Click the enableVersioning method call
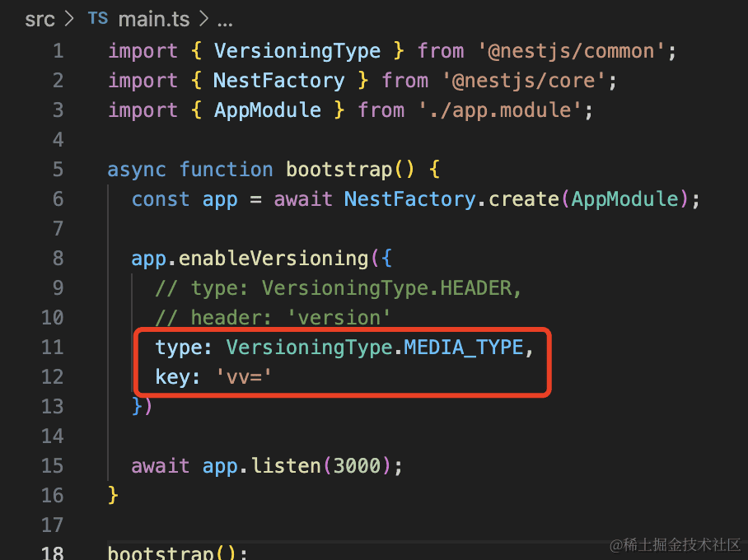The image size is (748, 560). tap(273, 259)
